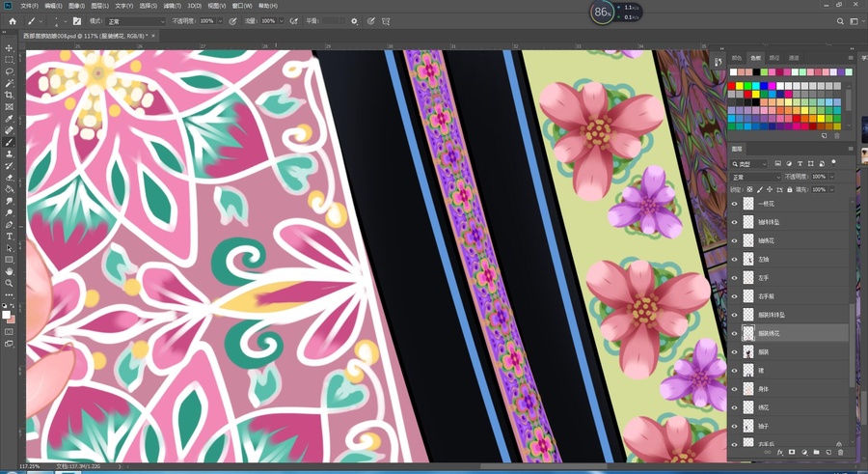Toggle symmetry paint butterfly icon

(x=386, y=21)
